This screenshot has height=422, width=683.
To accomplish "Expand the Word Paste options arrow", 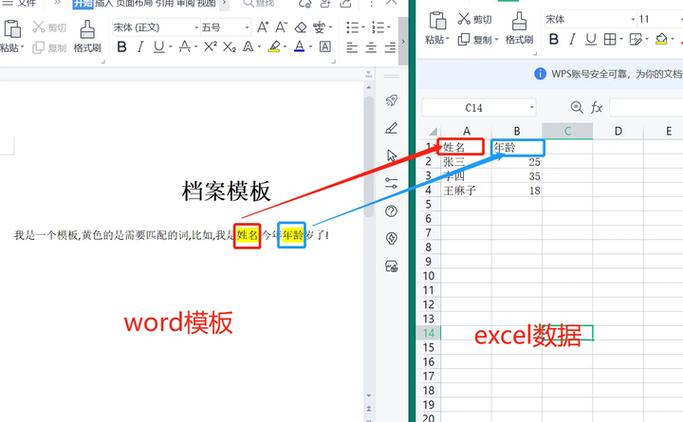I will click(x=22, y=47).
